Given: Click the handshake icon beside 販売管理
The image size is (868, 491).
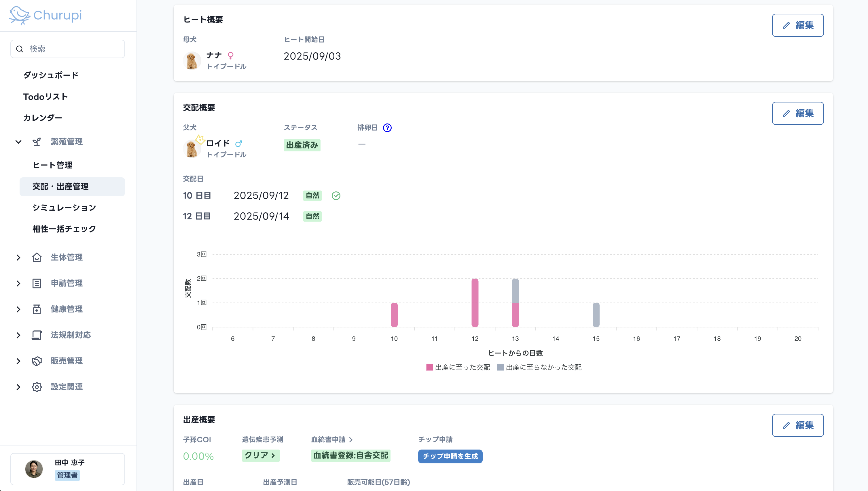Looking at the screenshot, I should (37, 361).
